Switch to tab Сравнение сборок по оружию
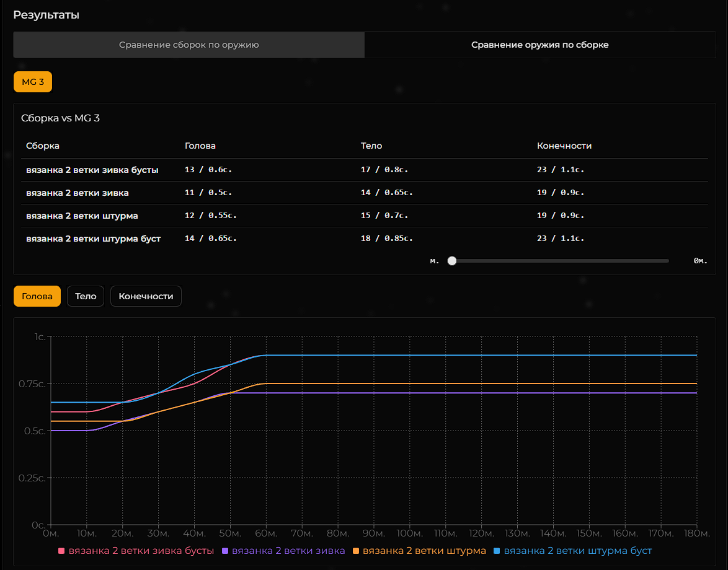 click(189, 45)
